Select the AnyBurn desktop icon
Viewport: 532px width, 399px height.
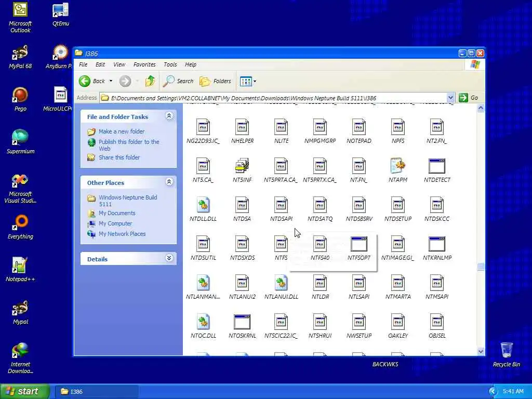(x=59, y=56)
